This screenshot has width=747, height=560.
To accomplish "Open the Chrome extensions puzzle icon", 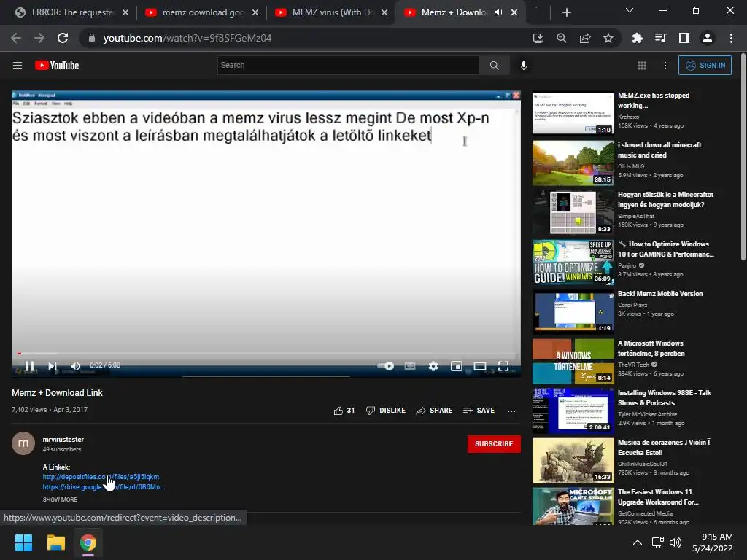I will (637, 38).
